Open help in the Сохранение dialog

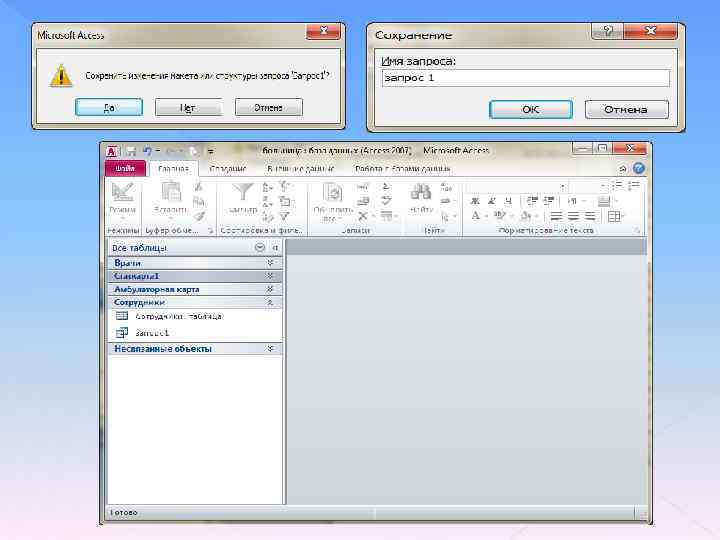(608, 31)
